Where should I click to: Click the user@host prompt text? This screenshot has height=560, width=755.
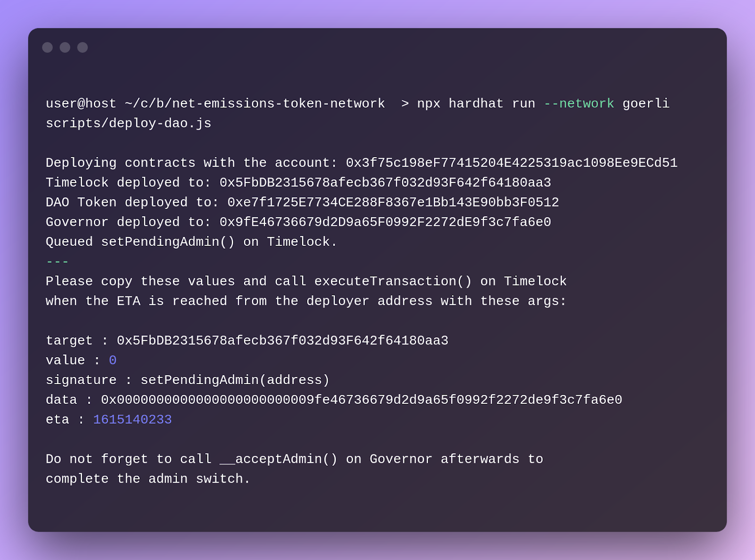tap(81, 104)
